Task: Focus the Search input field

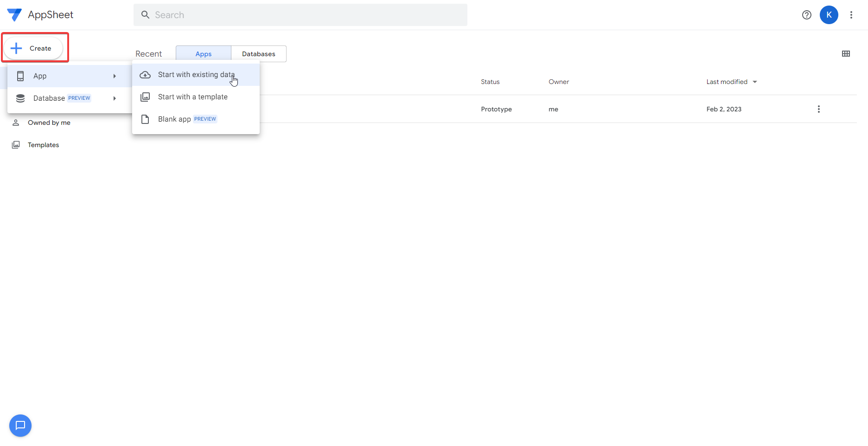Action: pos(300,15)
